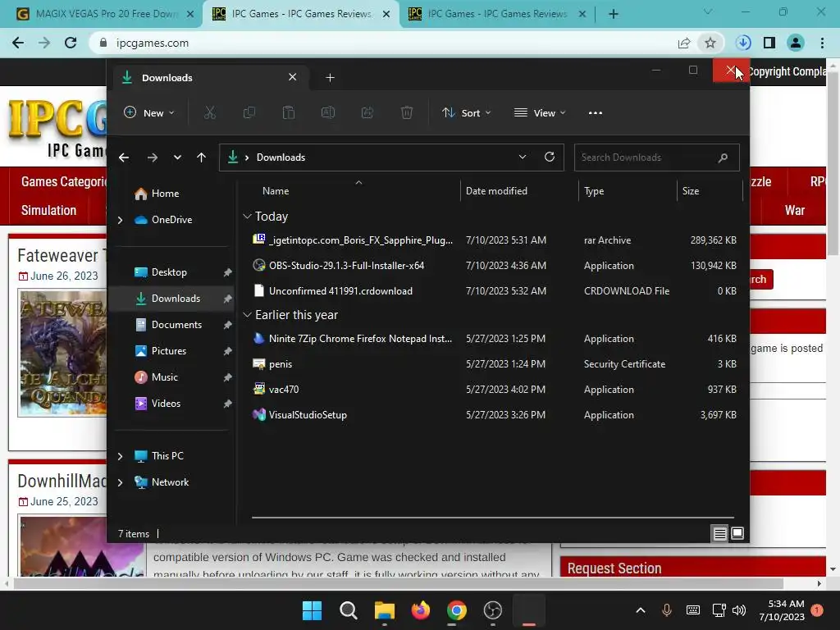Click the Delete trash icon in File Explorer
This screenshot has width=840, height=630.
(x=407, y=112)
